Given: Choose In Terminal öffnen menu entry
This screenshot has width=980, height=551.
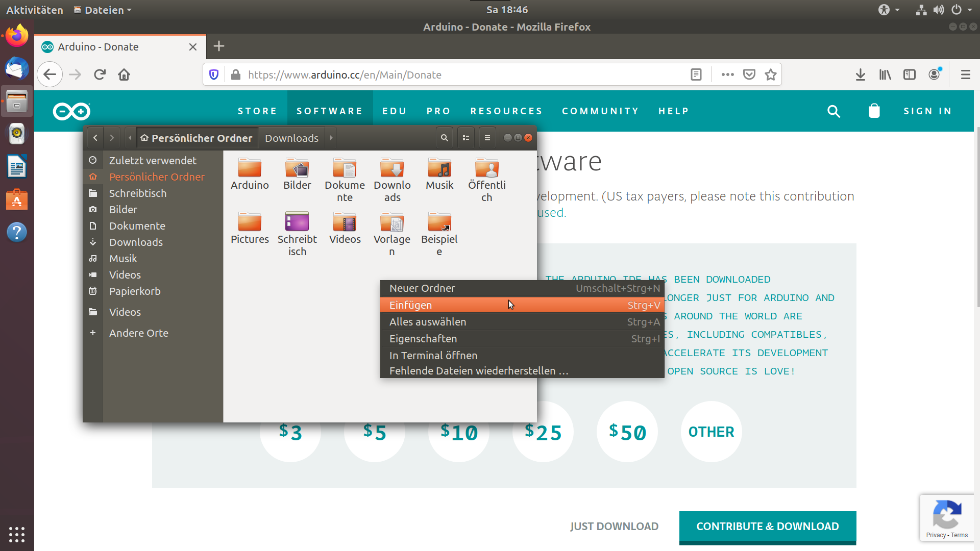Looking at the screenshot, I should tap(522, 356).
